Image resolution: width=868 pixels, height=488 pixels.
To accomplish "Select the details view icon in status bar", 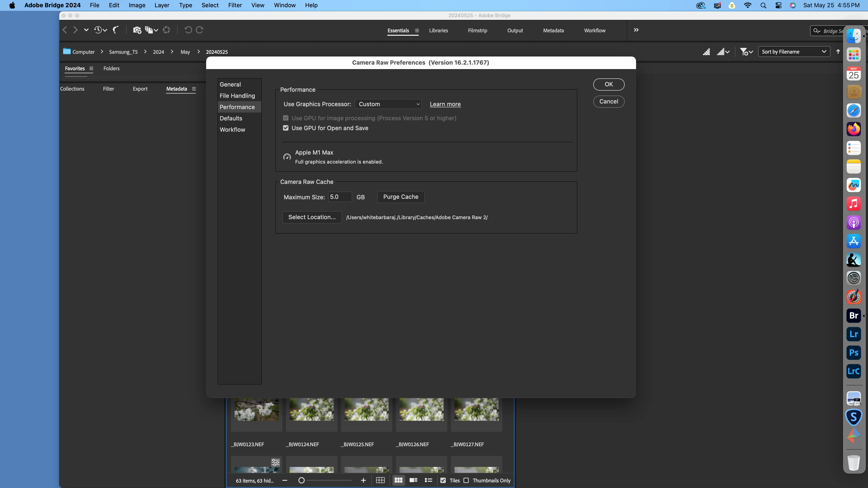I will 413,480.
